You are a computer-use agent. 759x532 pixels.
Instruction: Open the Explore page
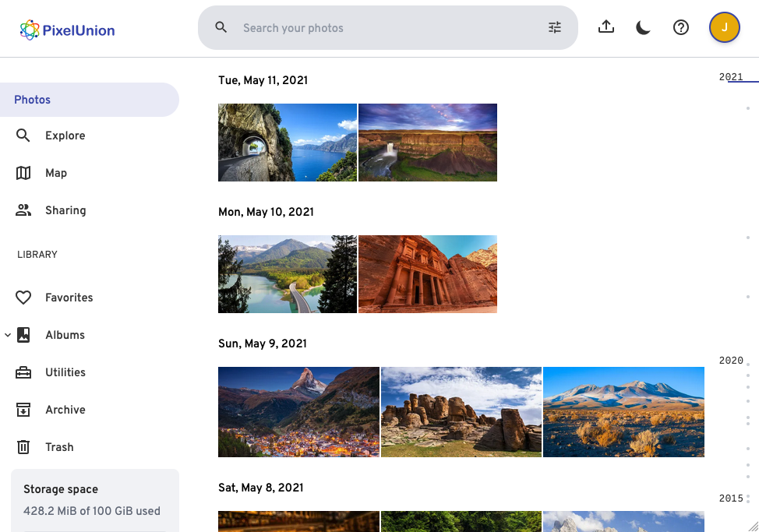coord(65,136)
